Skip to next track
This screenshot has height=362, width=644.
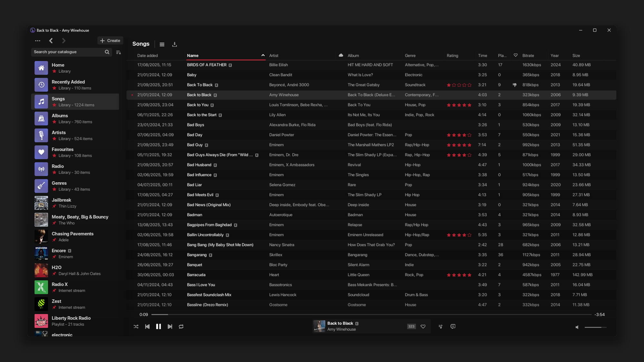pyautogui.click(x=170, y=326)
